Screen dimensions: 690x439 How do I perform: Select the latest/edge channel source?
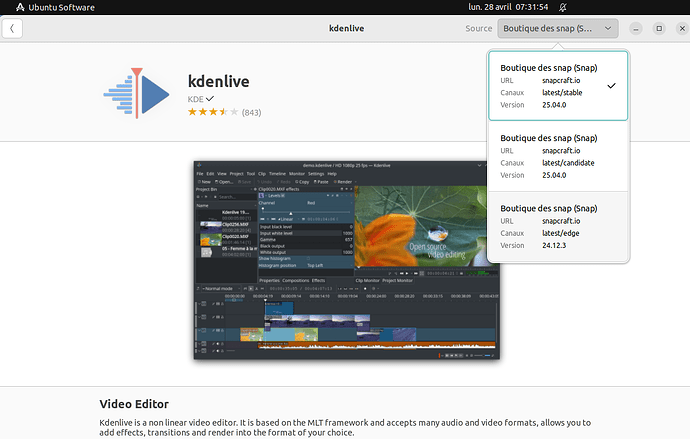pos(558,227)
